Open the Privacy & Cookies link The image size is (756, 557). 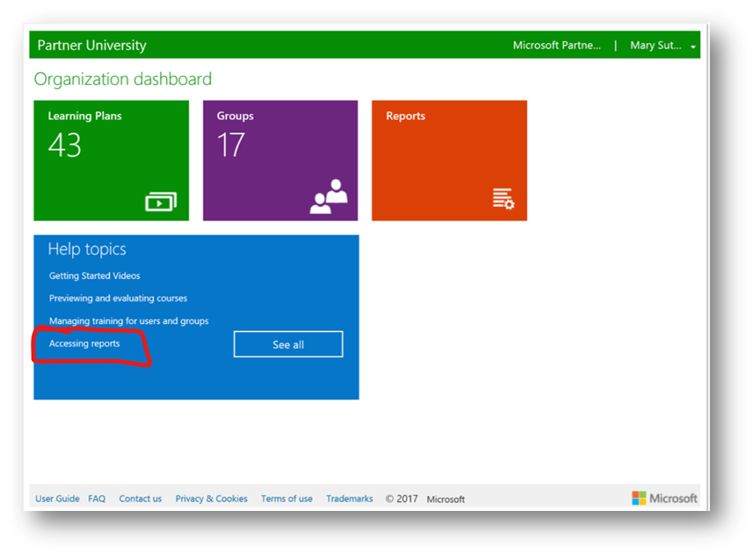point(211,499)
